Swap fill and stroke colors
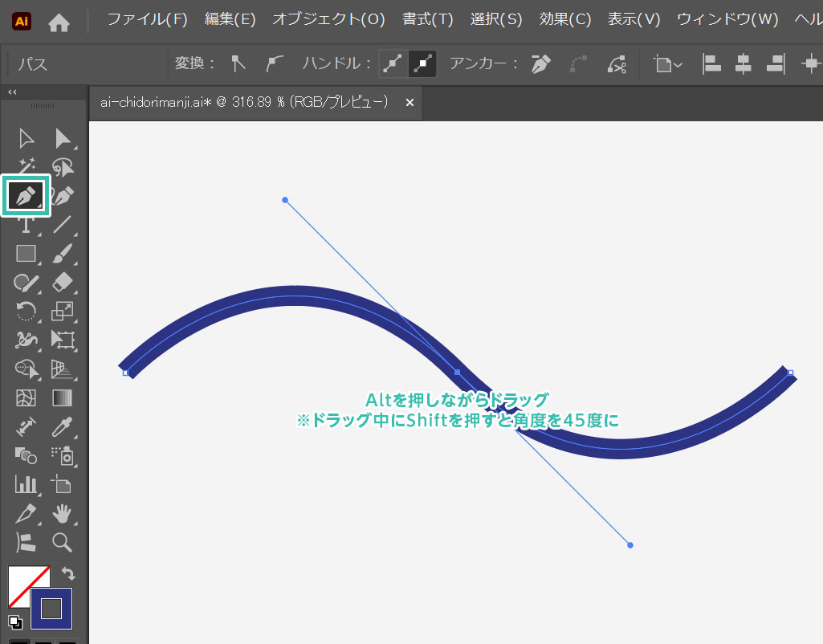The image size is (823, 644). (68, 573)
